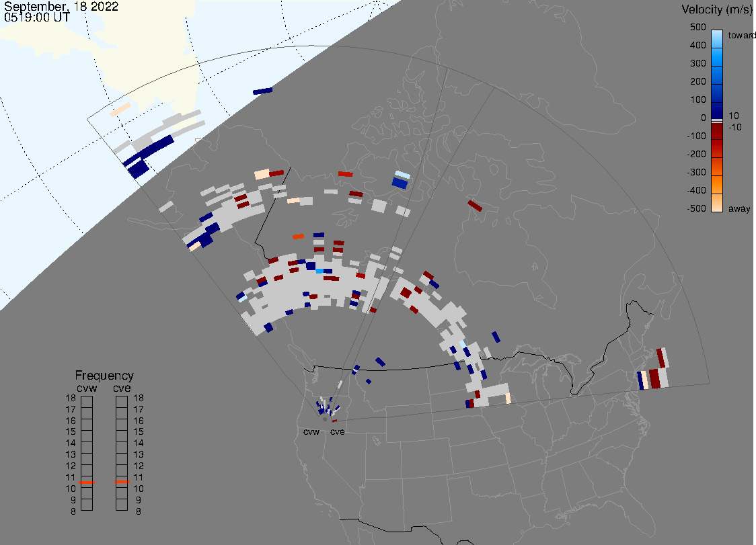This screenshot has height=545, width=756.
Task: Click the 500 tick label on the velocity scale
Action: 697,27
